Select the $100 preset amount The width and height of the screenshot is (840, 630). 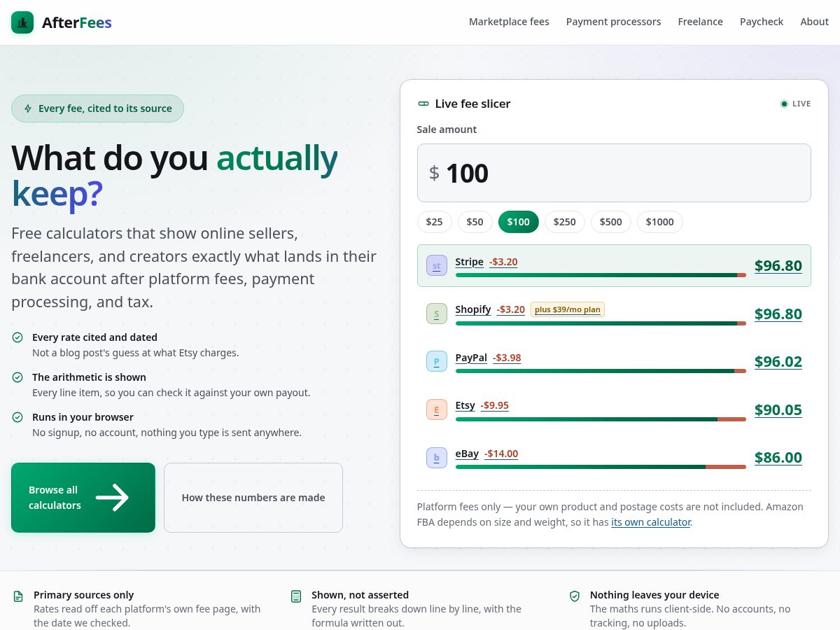pyautogui.click(x=519, y=222)
